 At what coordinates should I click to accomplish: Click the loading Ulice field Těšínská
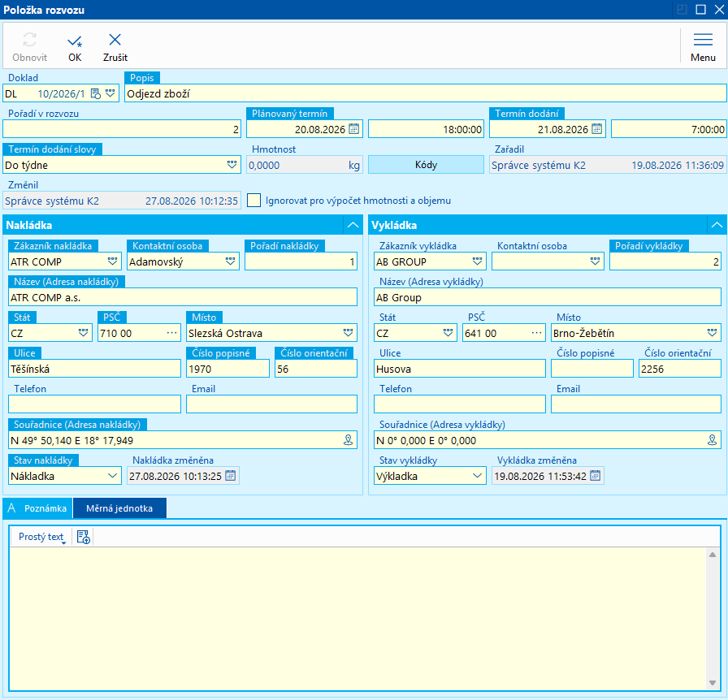tap(95, 369)
